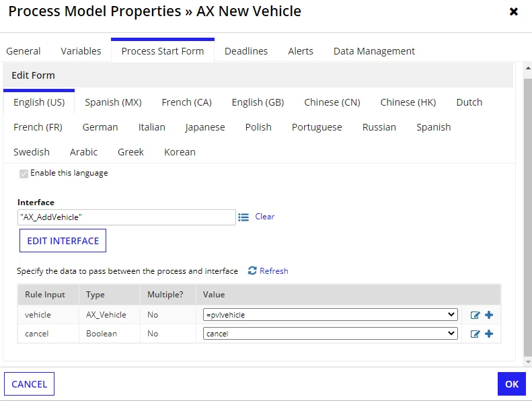This screenshot has height=401, width=532.
Task: Select the Chinese (HK) language tab
Action: coord(408,102)
